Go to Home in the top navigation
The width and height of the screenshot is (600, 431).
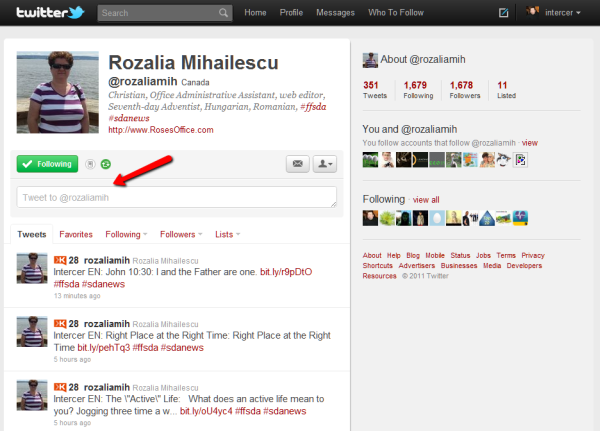point(255,13)
